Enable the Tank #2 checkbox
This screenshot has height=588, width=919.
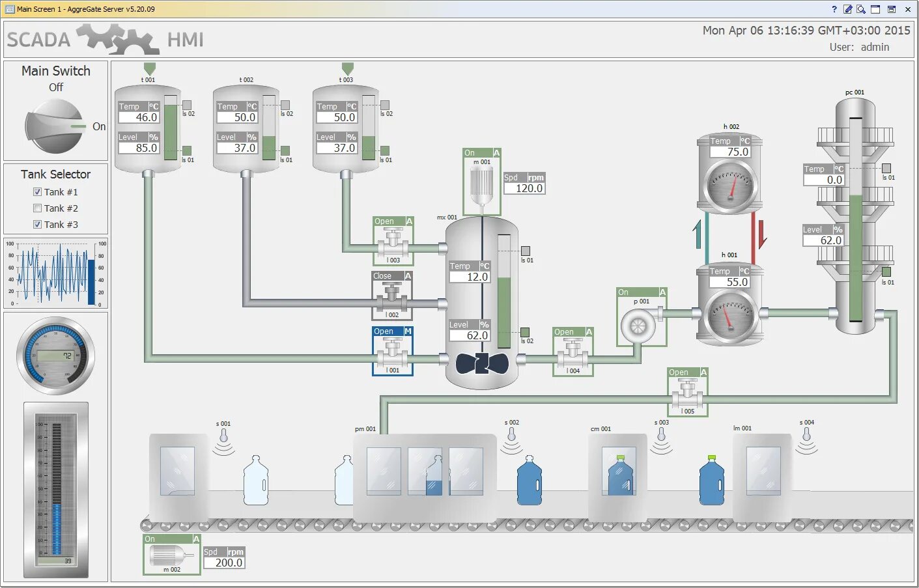[38, 208]
